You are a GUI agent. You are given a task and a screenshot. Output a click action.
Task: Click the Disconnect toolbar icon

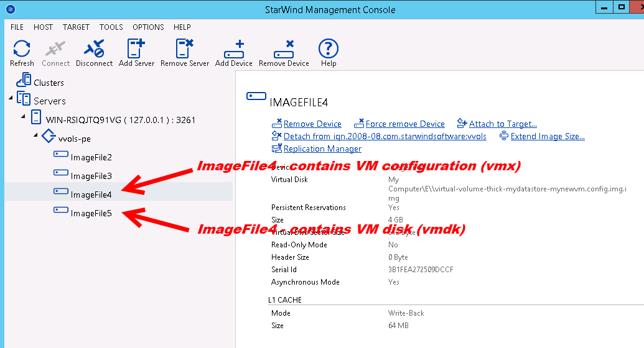point(94,48)
